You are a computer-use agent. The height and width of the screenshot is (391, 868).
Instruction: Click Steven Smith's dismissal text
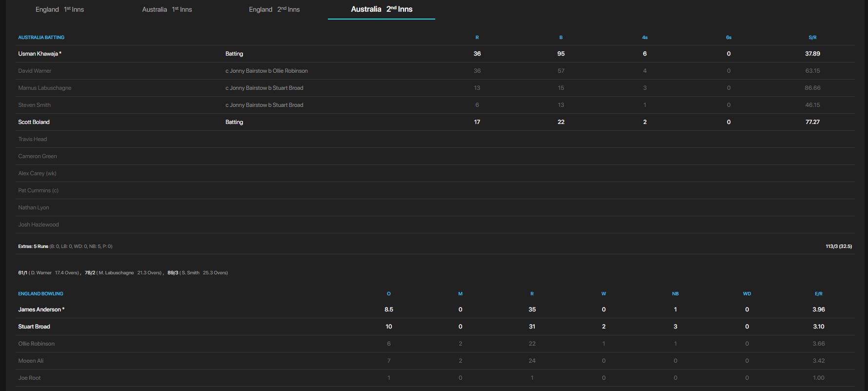click(264, 105)
